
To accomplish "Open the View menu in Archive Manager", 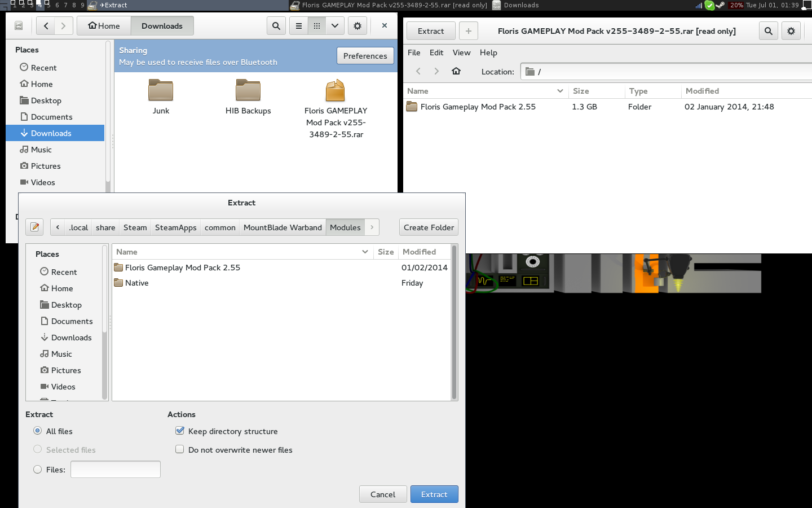I will (x=461, y=52).
